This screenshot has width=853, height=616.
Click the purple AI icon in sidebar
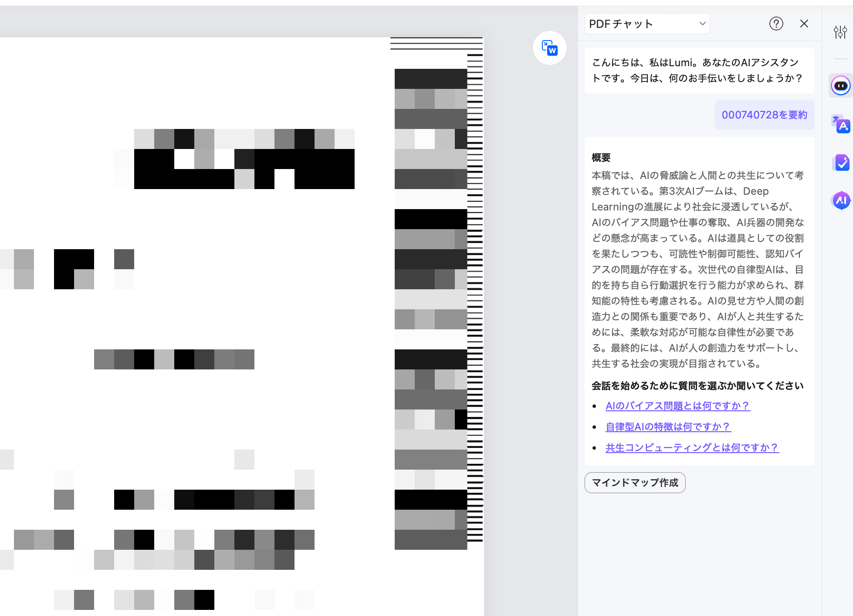pos(841,200)
